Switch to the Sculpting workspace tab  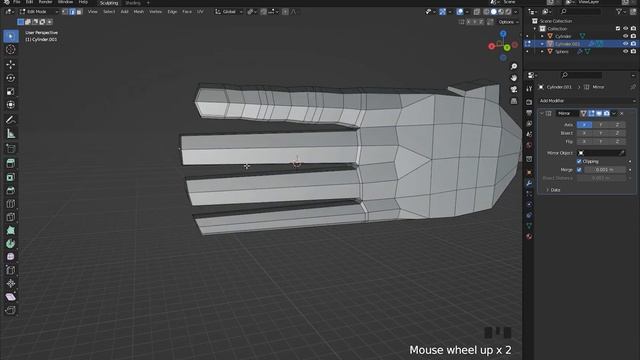click(109, 3)
